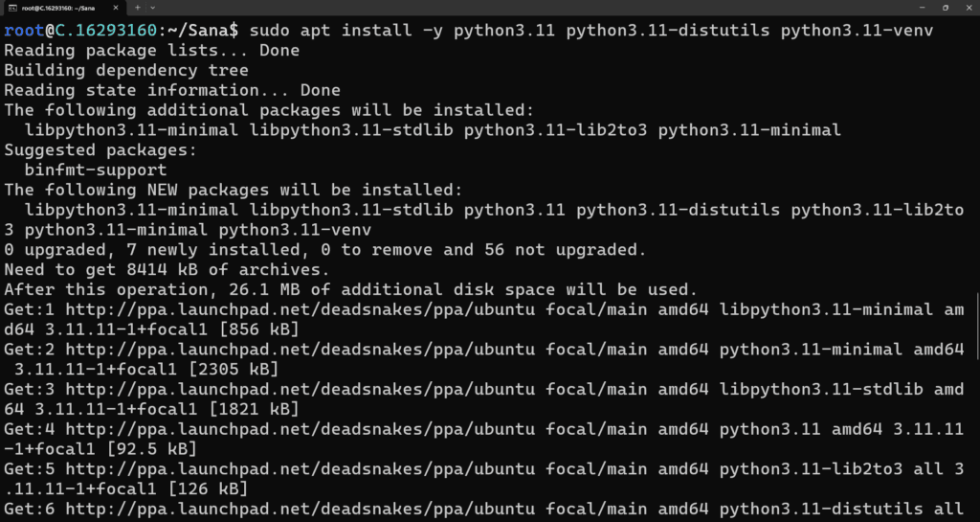Restore down the terminal window
Viewport: 980px width, 522px height.
coord(945,8)
